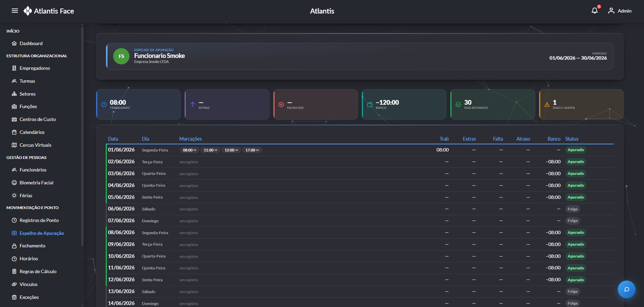Click the Admin user profile icon
The height and width of the screenshot is (307, 644).
click(x=611, y=11)
